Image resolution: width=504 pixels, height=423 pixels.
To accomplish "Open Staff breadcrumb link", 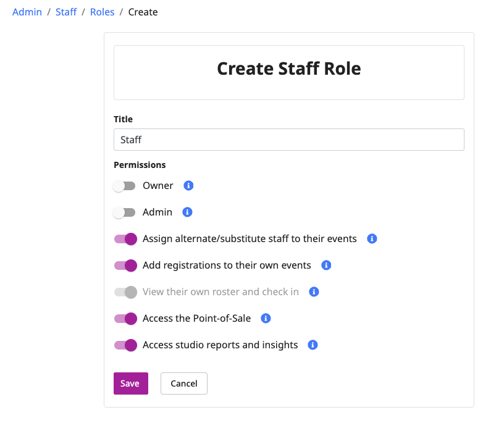I will pos(66,12).
